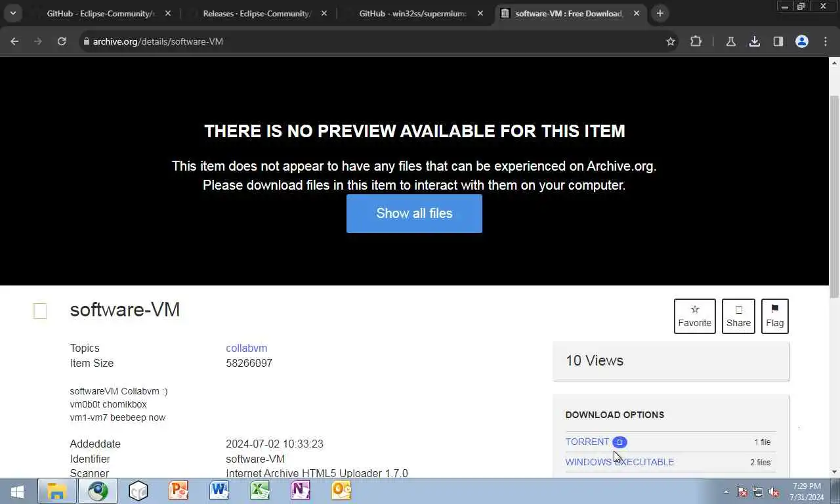Launch Word from the taskbar
Viewport: 840px width, 504px height.
point(219,491)
